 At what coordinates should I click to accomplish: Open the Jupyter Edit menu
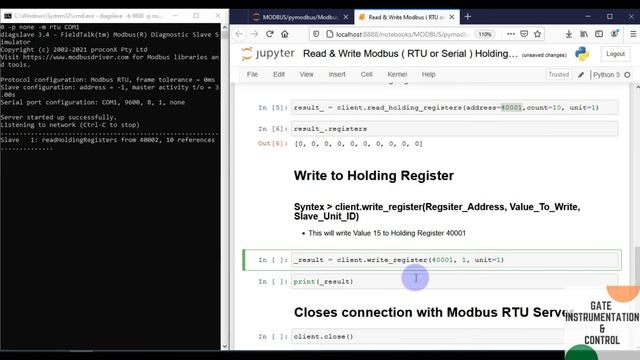(279, 74)
